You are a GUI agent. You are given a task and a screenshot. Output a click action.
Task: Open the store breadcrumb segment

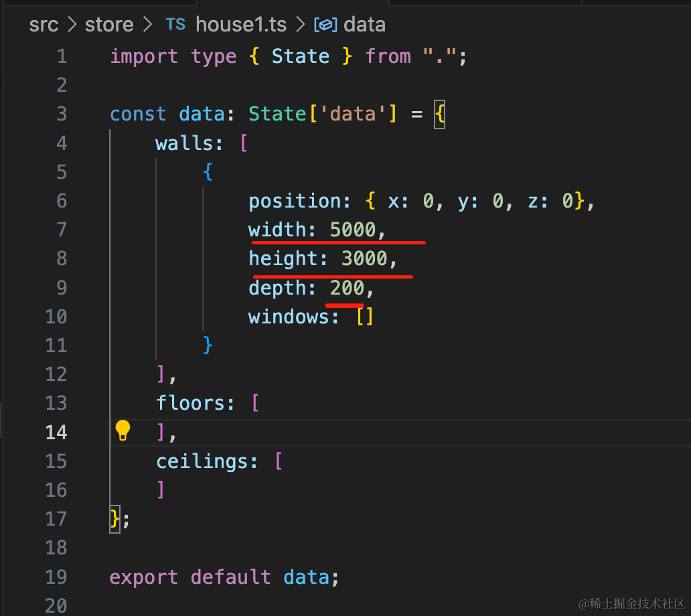click(x=109, y=25)
